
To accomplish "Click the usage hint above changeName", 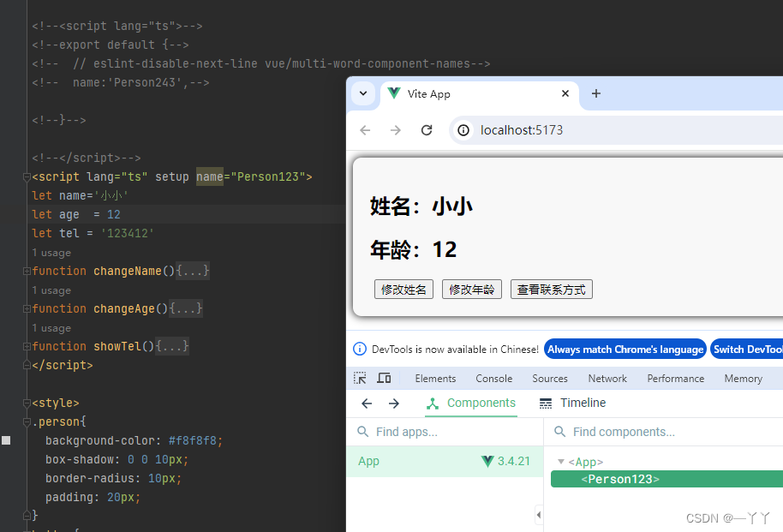I will click(x=51, y=253).
